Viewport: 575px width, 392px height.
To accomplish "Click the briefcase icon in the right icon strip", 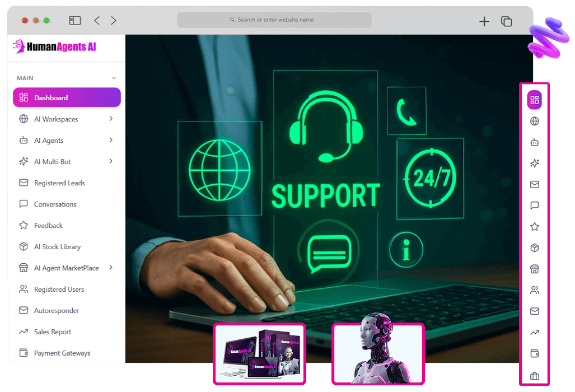I will (x=534, y=376).
